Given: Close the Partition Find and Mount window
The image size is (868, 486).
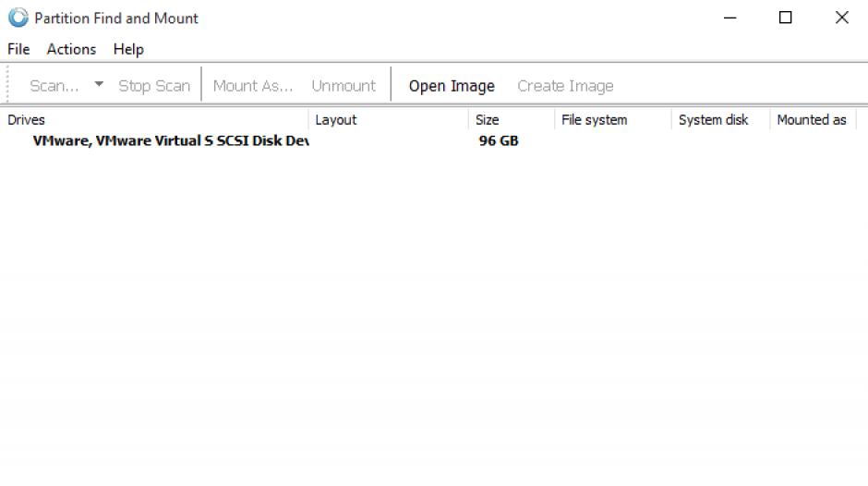Looking at the screenshot, I should pyautogui.click(x=841, y=18).
